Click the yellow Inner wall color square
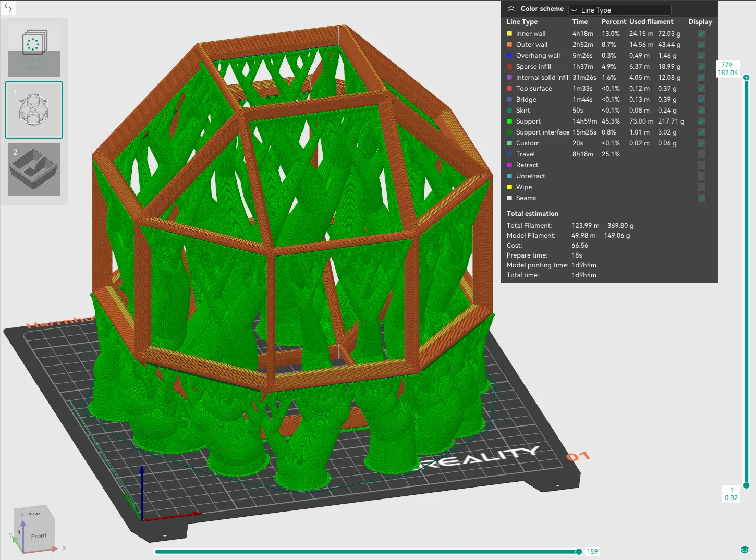The image size is (756, 560). tap(509, 34)
